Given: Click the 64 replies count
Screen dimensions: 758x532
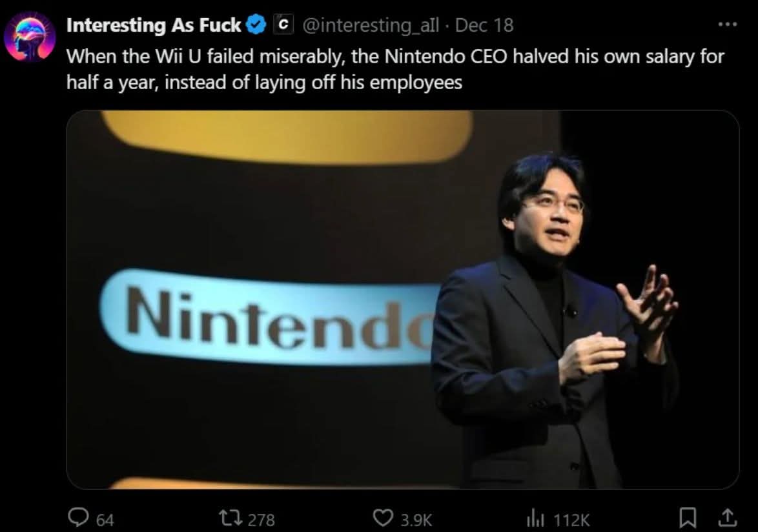Looking at the screenshot, I should [x=105, y=519].
